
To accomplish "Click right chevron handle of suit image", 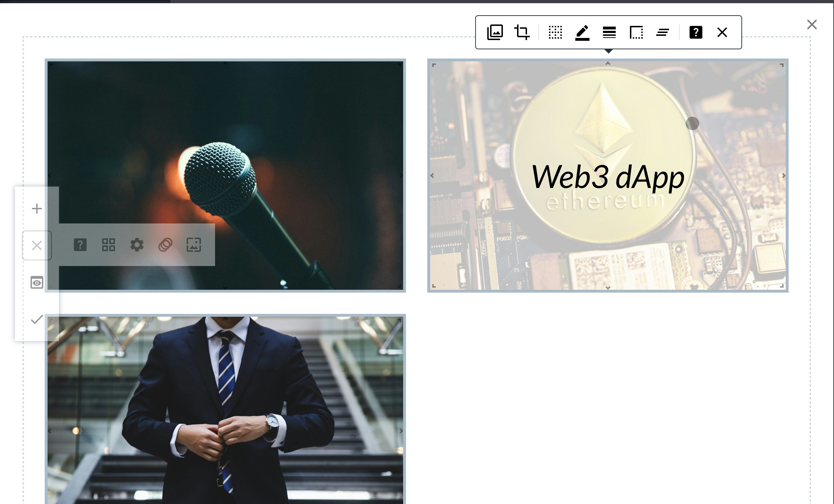I will click(401, 431).
